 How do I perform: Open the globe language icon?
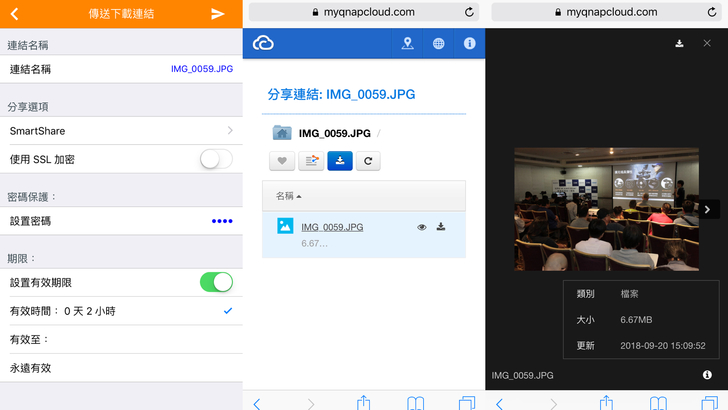pyautogui.click(x=438, y=44)
